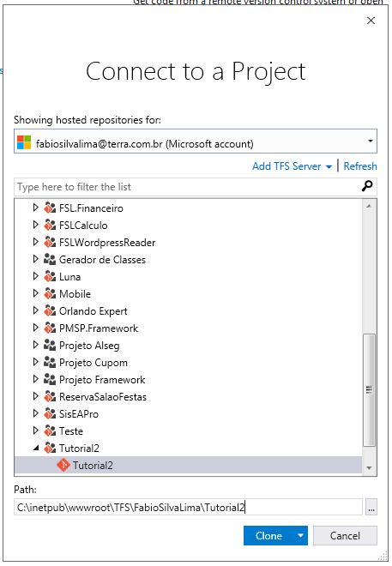The width and height of the screenshot is (392, 566).
Task: Click the Gerador de Classes project icon
Action: (50, 259)
